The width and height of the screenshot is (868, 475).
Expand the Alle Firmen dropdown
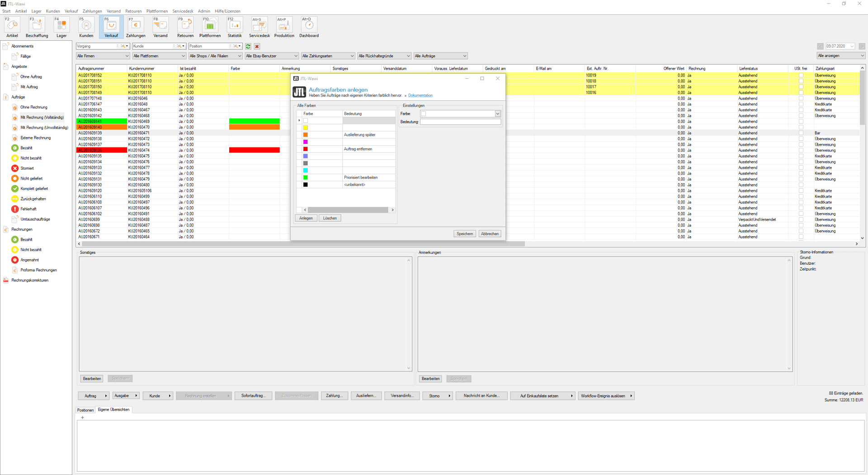103,56
